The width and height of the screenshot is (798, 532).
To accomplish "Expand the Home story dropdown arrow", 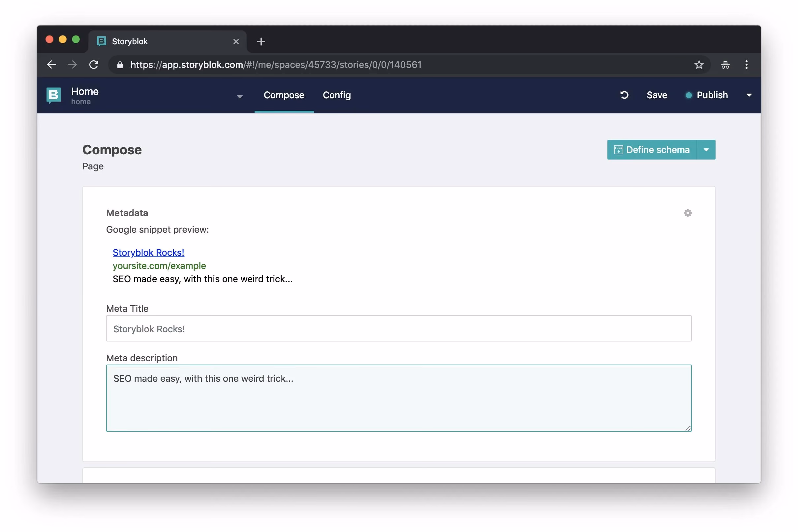I will tap(240, 97).
